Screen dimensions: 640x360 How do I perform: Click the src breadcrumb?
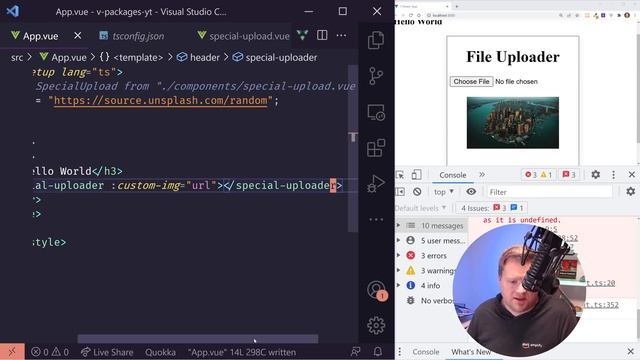(17, 58)
